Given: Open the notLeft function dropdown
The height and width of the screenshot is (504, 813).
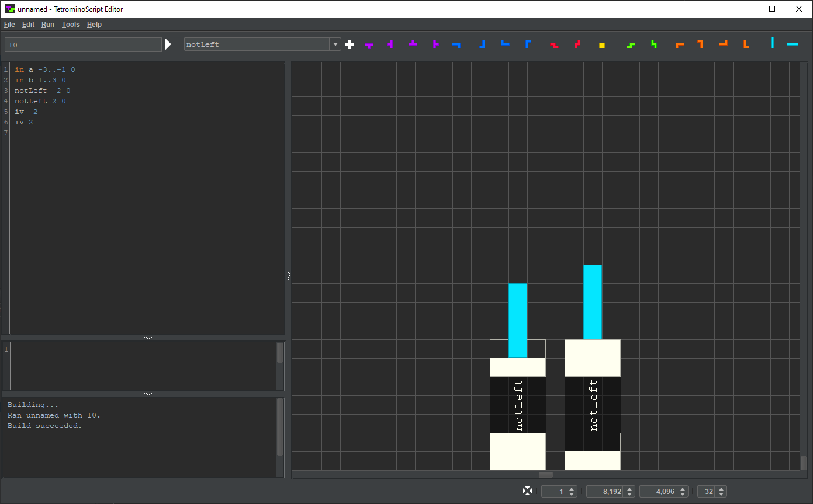Looking at the screenshot, I should coord(335,44).
